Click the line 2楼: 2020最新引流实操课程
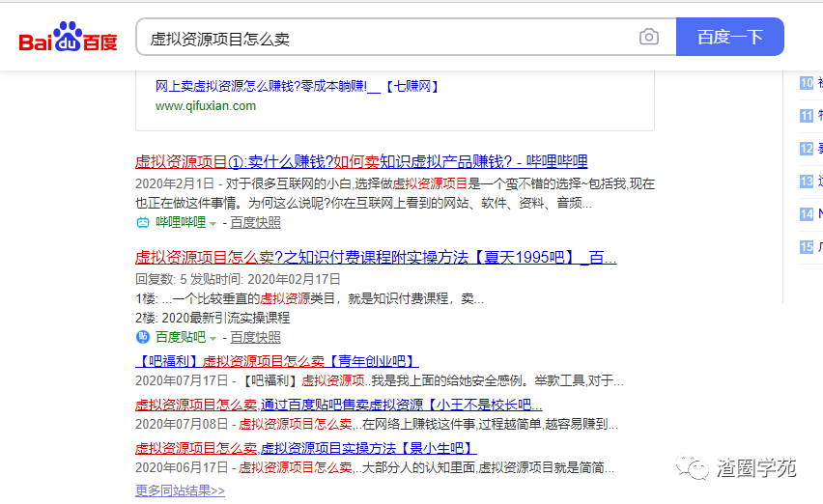 (x=213, y=318)
